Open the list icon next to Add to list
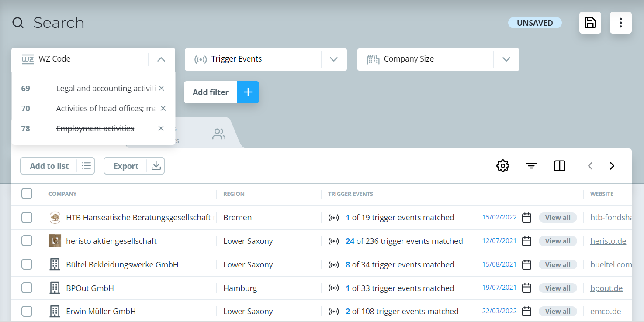This screenshot has height=322, width=644. (x=86, y=166)
